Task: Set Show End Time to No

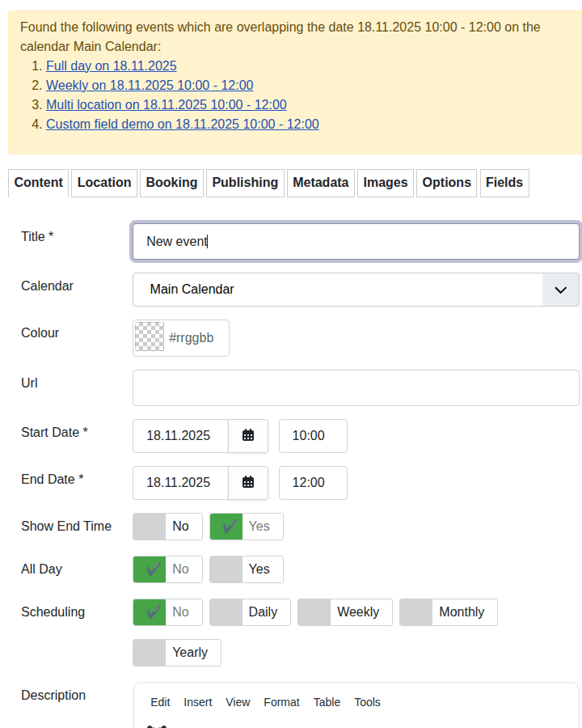Action: (167, 527)
